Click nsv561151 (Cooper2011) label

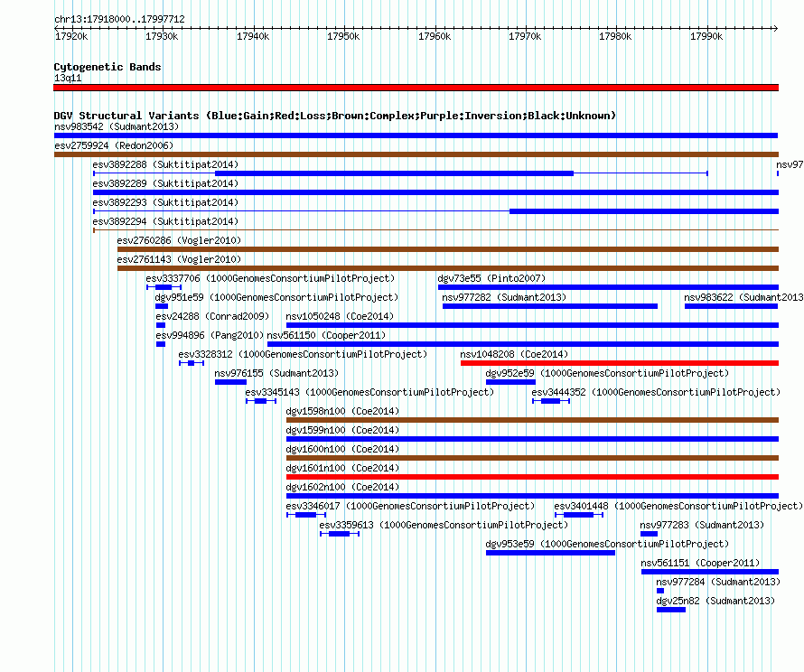click(x=700, y=563)
